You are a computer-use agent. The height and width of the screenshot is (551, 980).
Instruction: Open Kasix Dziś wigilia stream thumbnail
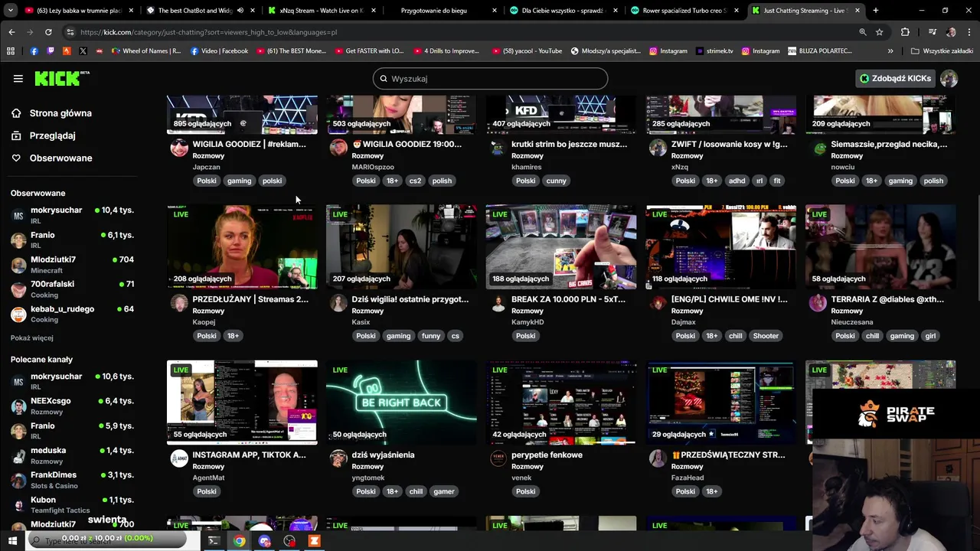point(401,246)
